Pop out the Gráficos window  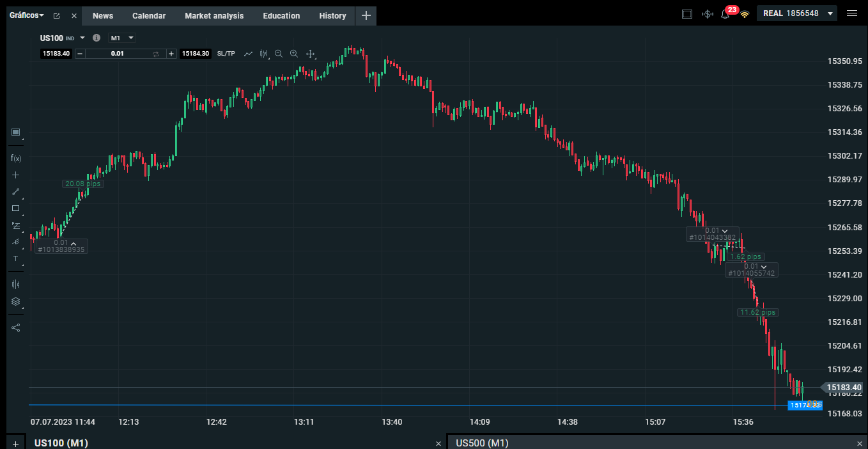pos(56,15)
